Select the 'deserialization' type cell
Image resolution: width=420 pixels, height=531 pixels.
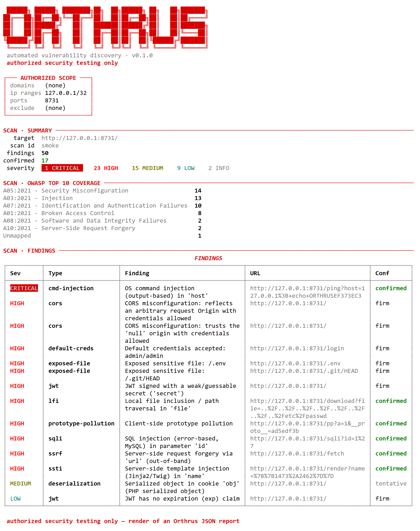click(x=74, y=484)
